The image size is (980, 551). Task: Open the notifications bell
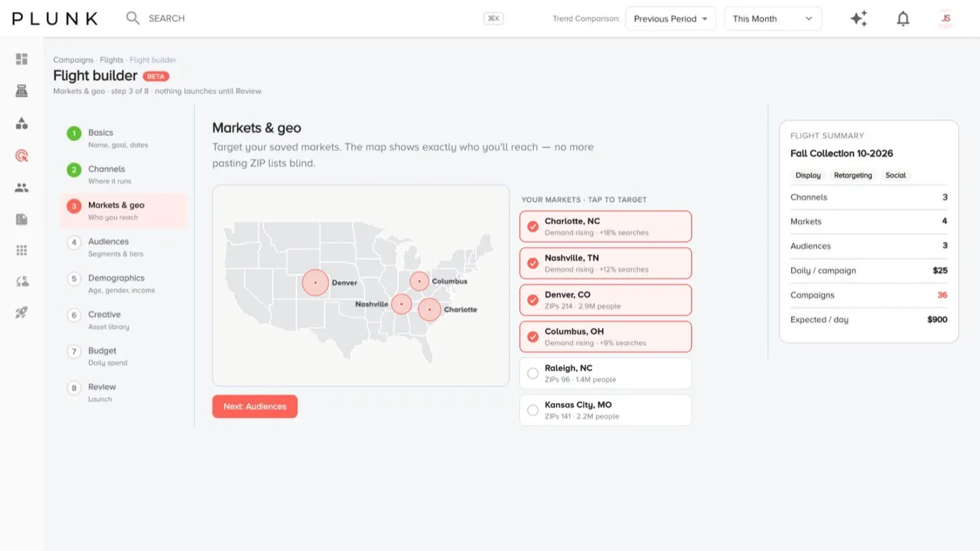pos(903,19)
